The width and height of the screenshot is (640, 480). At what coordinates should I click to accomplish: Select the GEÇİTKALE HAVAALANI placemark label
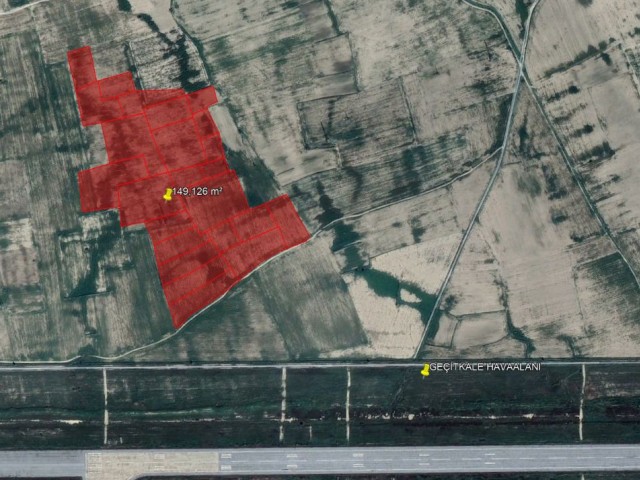tap(485, 367)
